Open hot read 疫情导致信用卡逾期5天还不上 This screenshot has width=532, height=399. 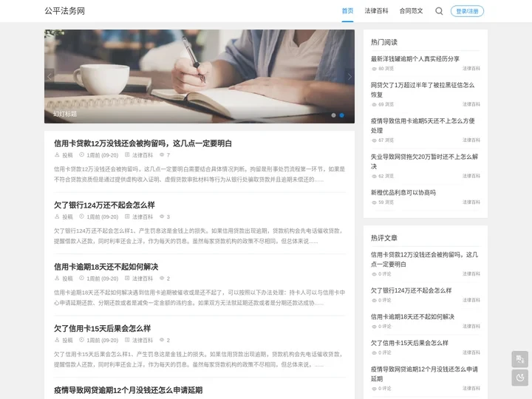point(423,126)
